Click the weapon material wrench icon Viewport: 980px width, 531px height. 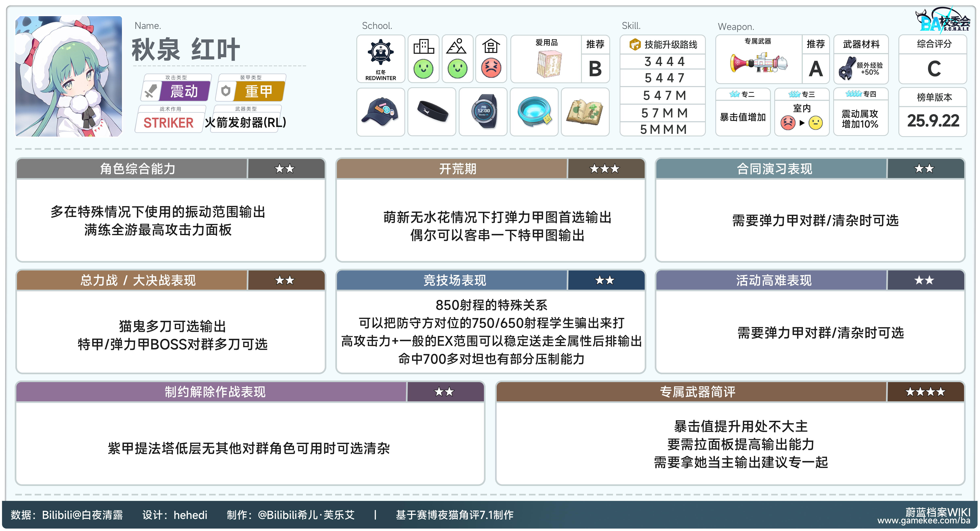[847, 68]
